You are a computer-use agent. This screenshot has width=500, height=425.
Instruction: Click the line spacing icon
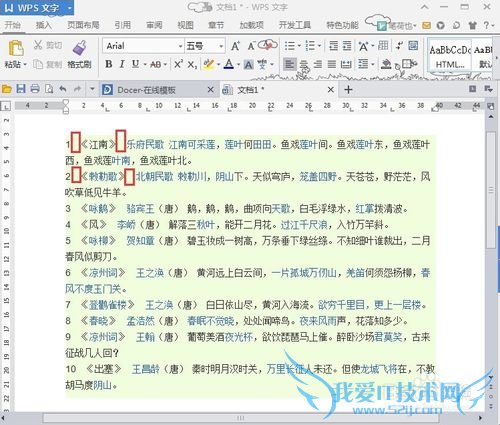(363, 64)
